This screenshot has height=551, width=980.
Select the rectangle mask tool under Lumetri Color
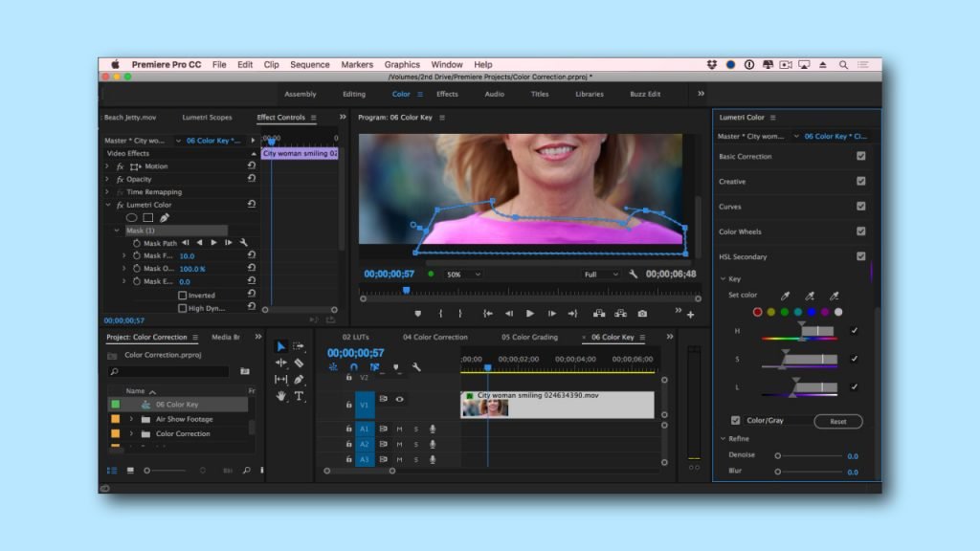pos(148,217)
